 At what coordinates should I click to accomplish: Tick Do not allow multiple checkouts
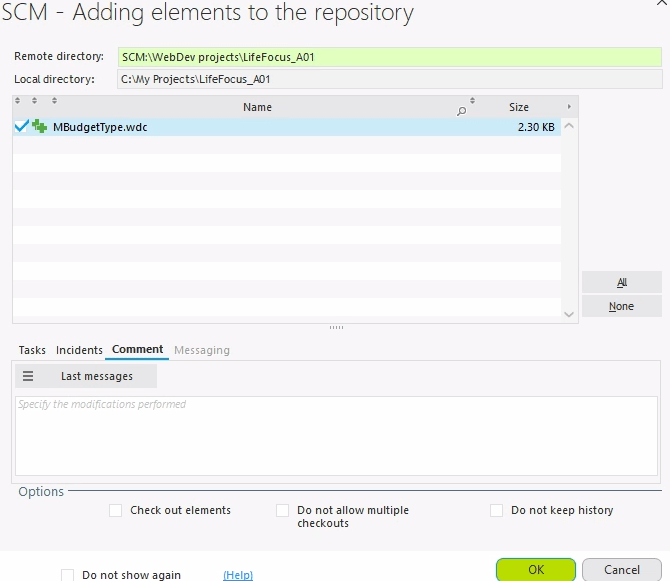pyautogui.click(x=283, y=510)
